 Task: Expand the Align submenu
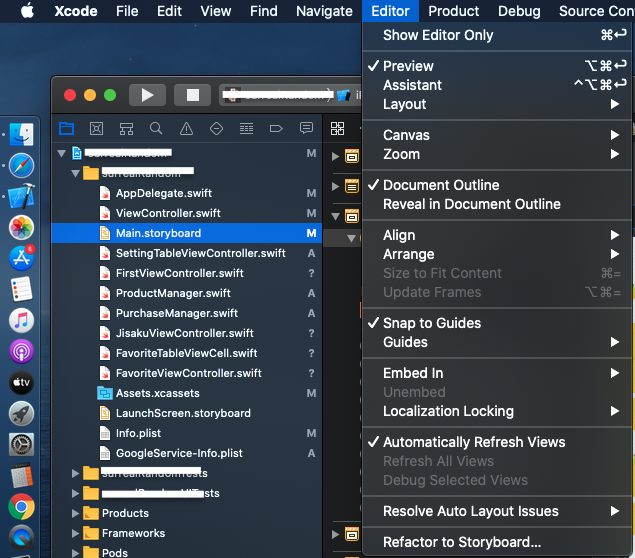(x=497, y=235)
